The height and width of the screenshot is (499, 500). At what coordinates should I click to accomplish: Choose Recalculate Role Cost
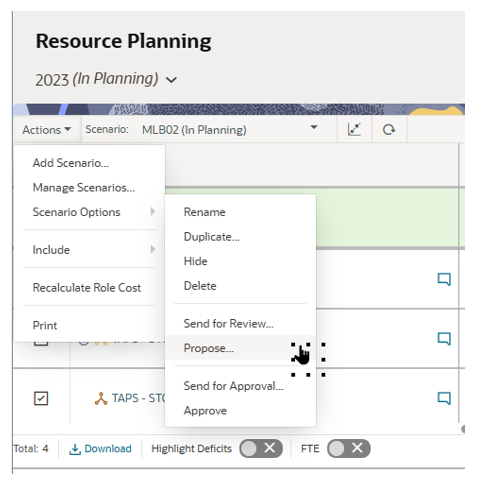pos(89,288)
